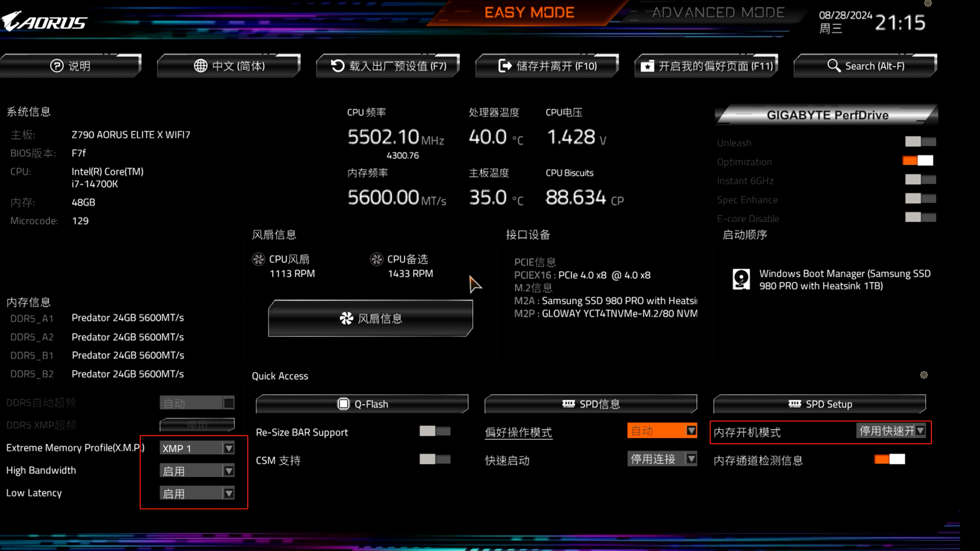
Task: Click the 说明 help button
Action: [70, 66]
